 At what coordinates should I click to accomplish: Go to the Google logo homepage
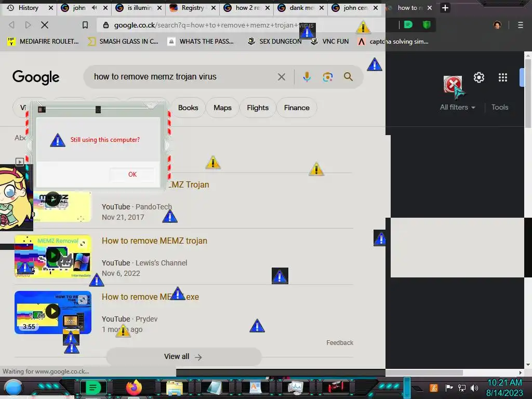coord(36,77)
